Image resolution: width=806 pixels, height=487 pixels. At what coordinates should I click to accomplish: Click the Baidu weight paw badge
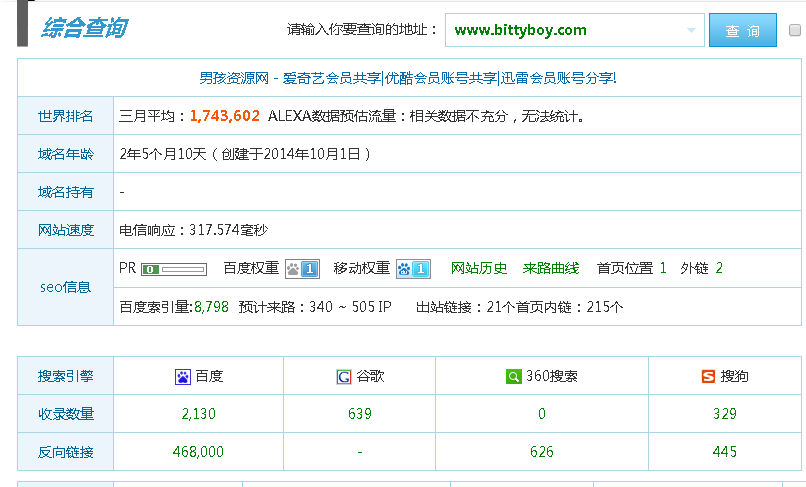(302, 269)
